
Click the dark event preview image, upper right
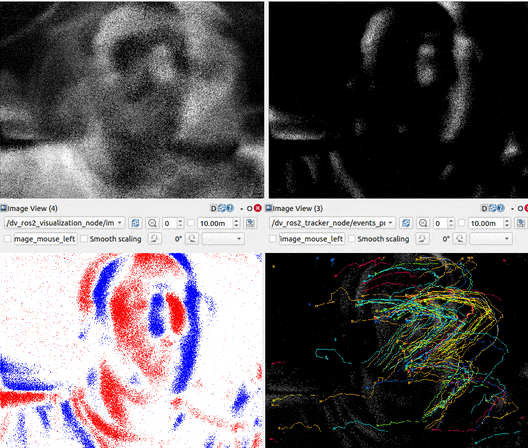pos(398,100)
